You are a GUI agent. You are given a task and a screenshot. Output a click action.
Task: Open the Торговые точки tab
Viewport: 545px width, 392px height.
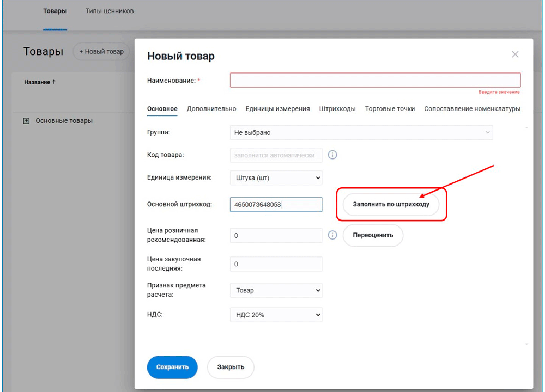coord(390,109)
